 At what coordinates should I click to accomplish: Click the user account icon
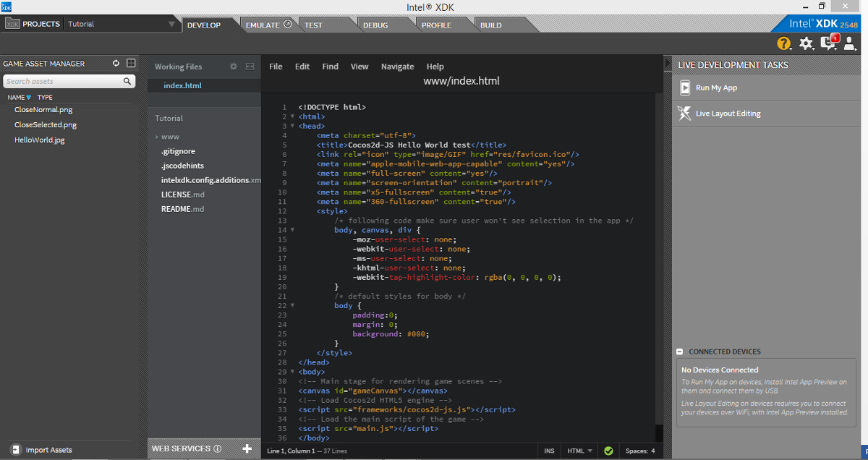pyautogui.click(x=850, y=44)
